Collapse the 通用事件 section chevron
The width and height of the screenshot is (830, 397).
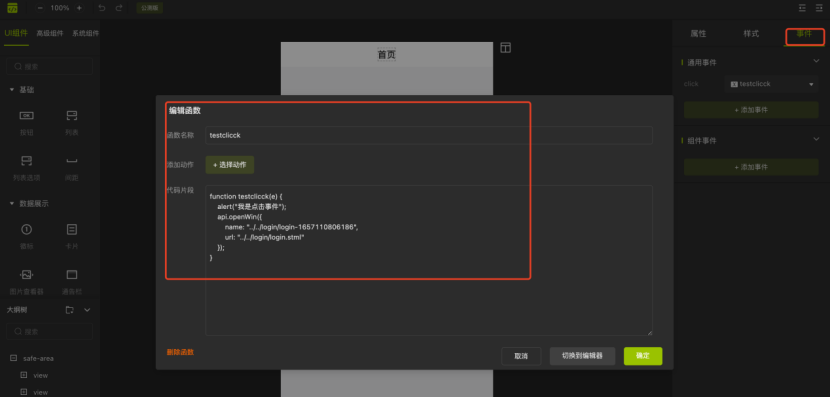816,61
